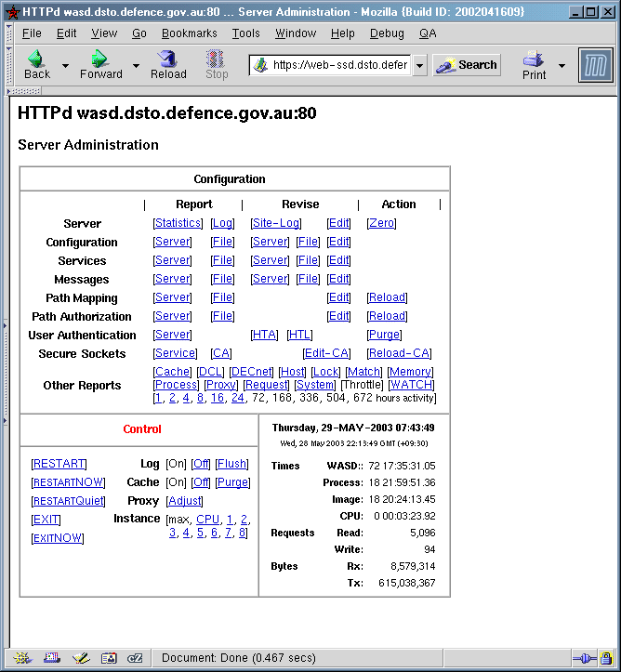Expand the collapsed personal toolbar grippy
The image size is (621, 672).
click(x=24, y=91)
